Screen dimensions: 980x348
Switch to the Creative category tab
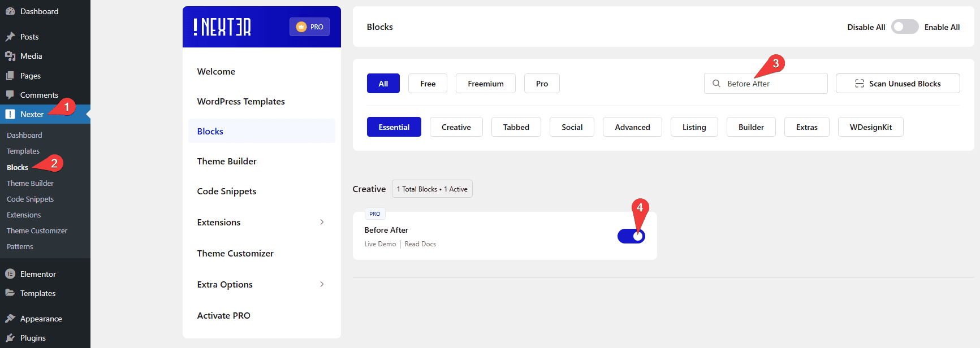456,127
